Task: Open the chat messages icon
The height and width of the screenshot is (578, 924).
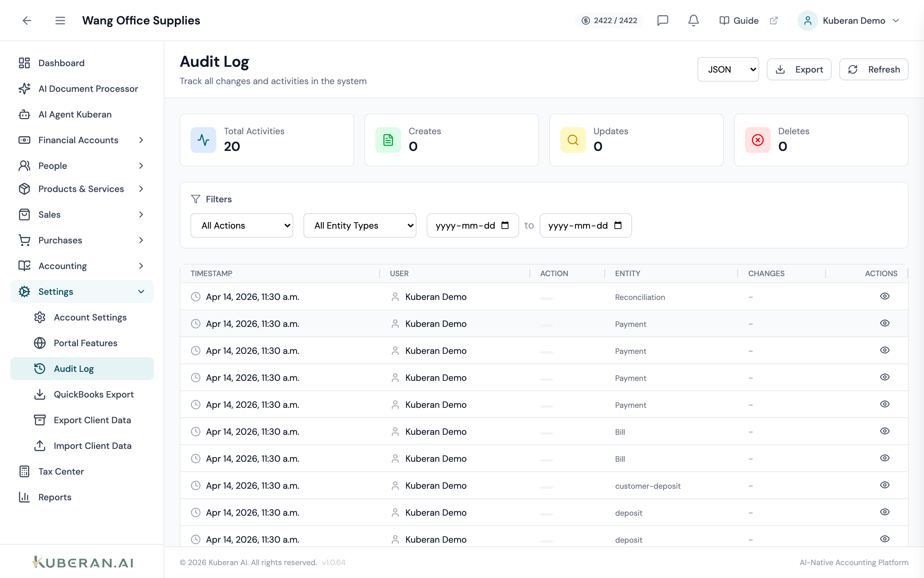Action: click(x=663, y=21)
